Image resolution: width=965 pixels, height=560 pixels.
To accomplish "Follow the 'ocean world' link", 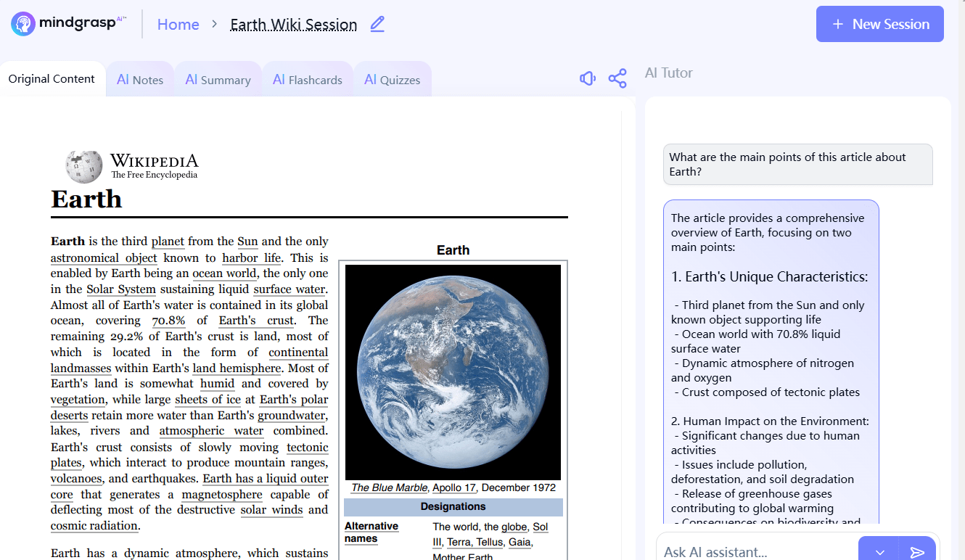I will coord(224,273).
